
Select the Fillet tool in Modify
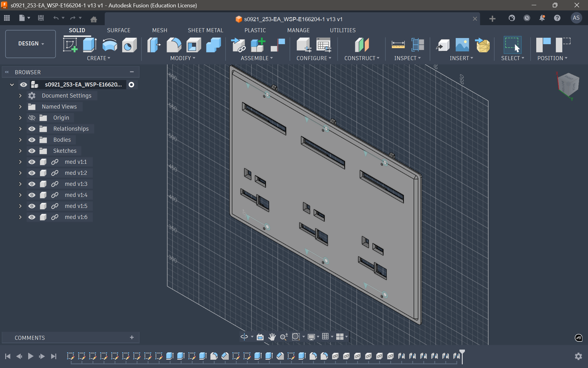pos(174,45)
